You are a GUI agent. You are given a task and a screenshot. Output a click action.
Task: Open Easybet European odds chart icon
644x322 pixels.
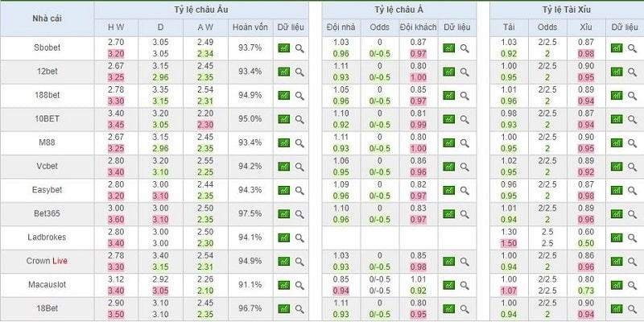point(283,191)
